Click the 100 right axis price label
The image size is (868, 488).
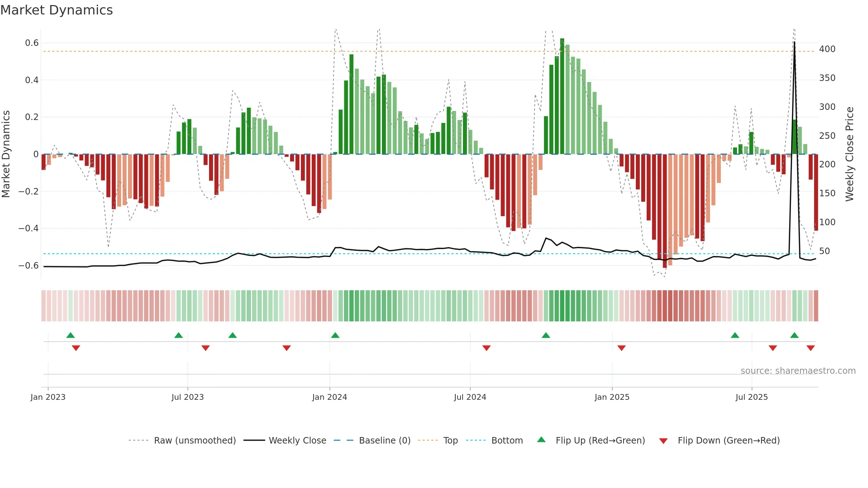(x=827, y=222)
